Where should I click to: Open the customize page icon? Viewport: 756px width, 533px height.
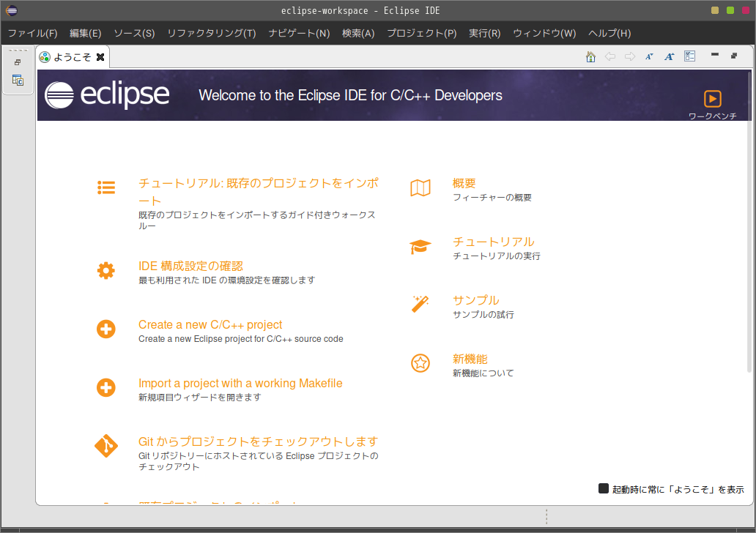click(689, 56)
